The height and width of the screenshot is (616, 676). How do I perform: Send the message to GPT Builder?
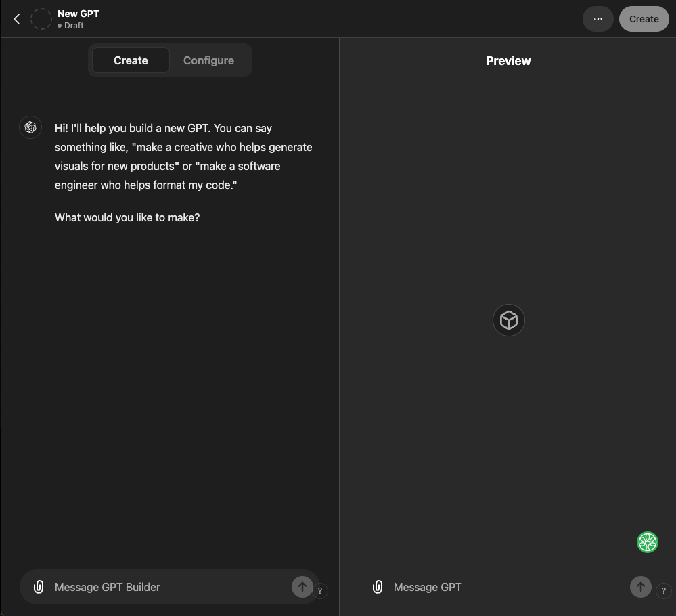click(x=302, y=587)
